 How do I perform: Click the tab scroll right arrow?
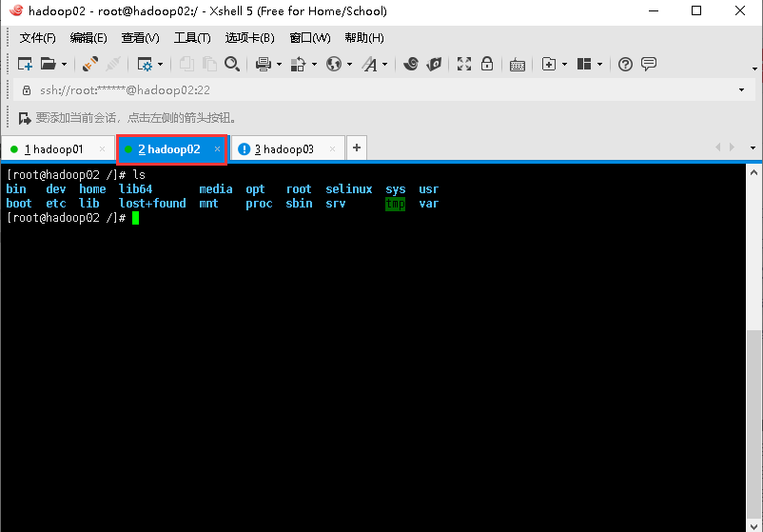(732, 147)
